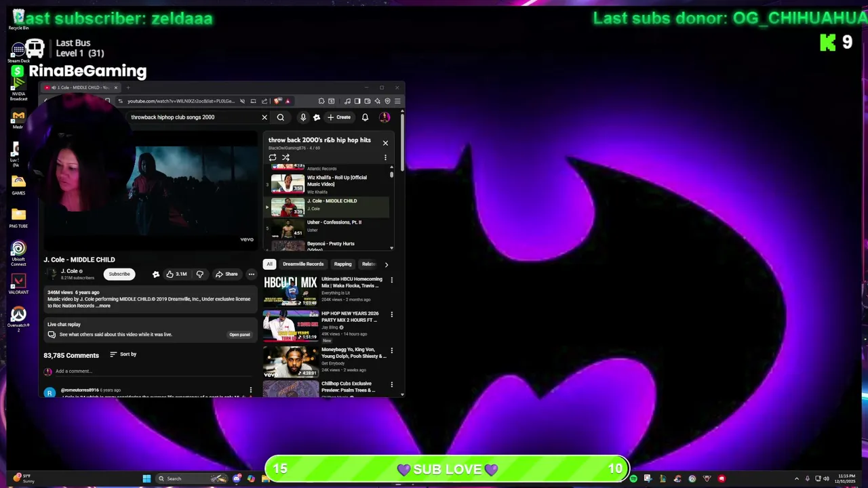Screen dimensions: 868x488
Task: Share the MIDDLE CHILD video
Action: (226, 274)
